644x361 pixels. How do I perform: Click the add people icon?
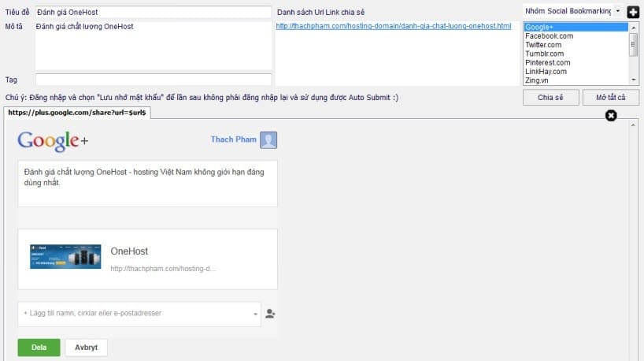tap(270, 314)
